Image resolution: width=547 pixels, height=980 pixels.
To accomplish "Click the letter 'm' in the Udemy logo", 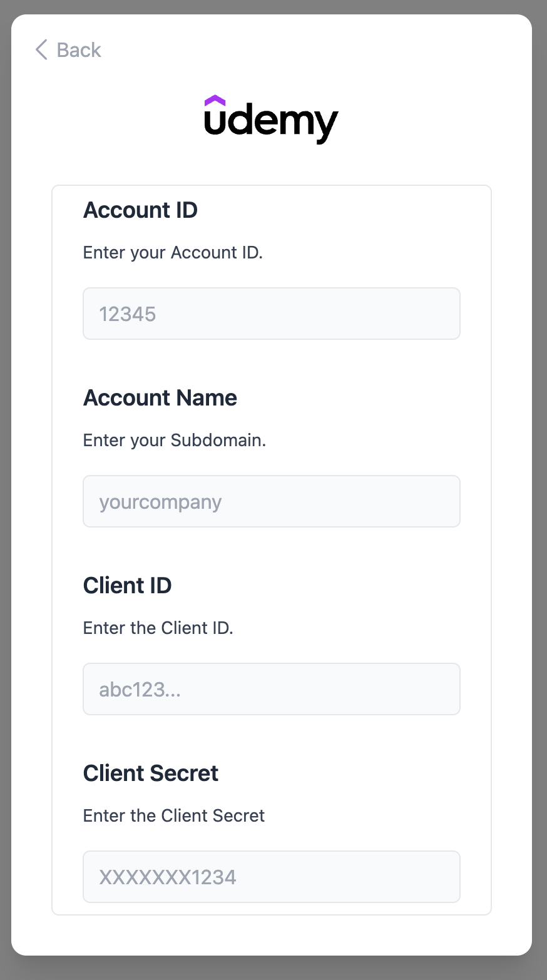I will point(292,123).
